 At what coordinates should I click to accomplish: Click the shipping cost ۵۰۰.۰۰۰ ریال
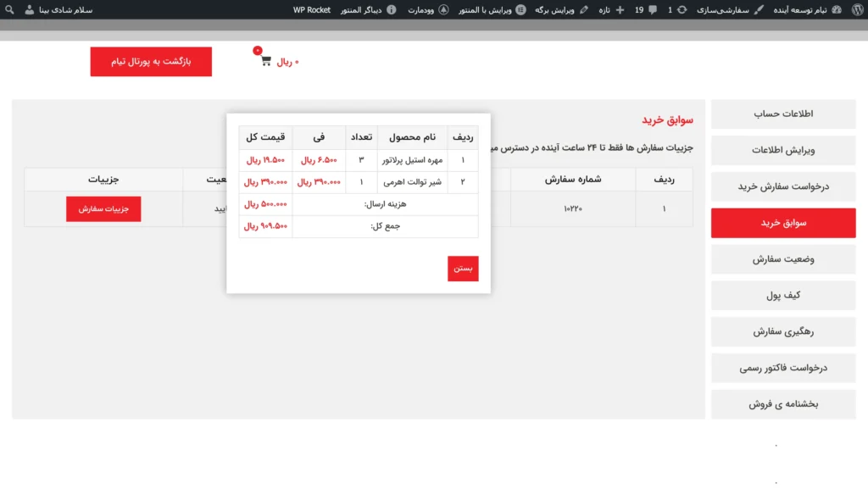coord(265,204)
